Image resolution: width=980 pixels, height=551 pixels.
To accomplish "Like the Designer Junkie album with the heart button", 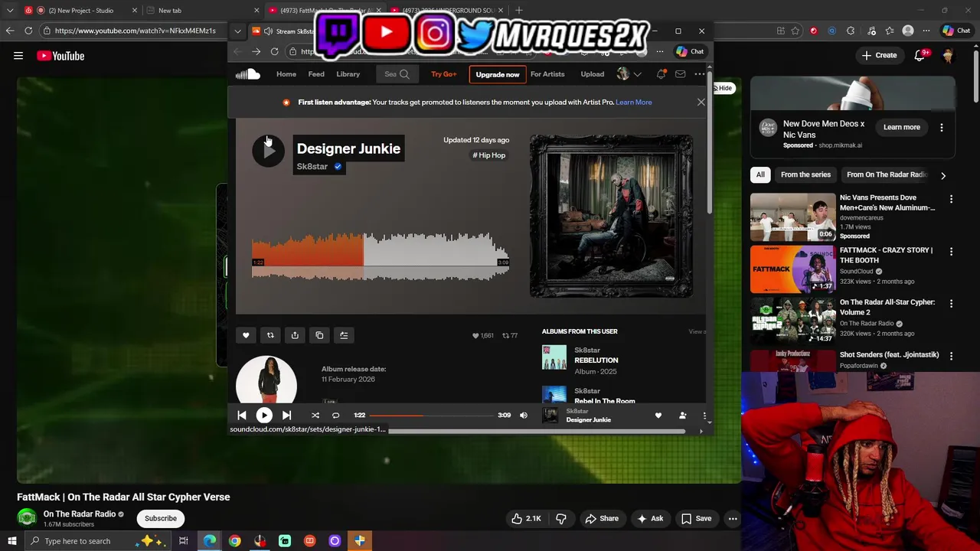I will pyautogui.click(x=246, y=335).
